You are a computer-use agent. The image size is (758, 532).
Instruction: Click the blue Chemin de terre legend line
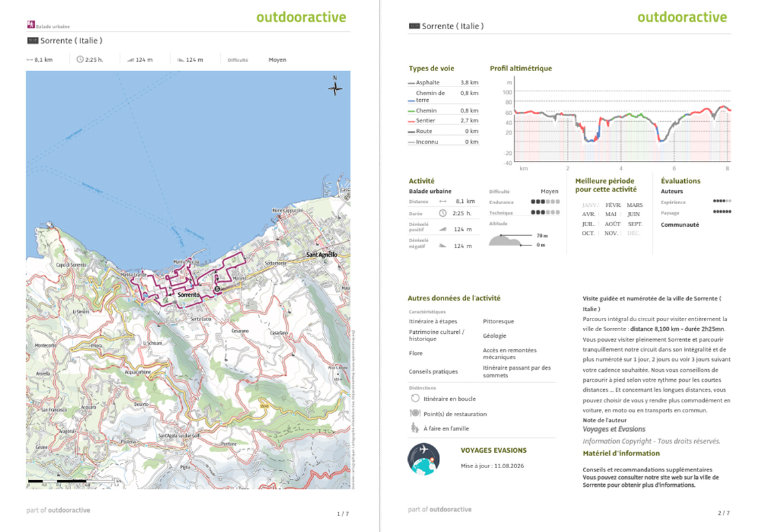(x=412, y=100)
